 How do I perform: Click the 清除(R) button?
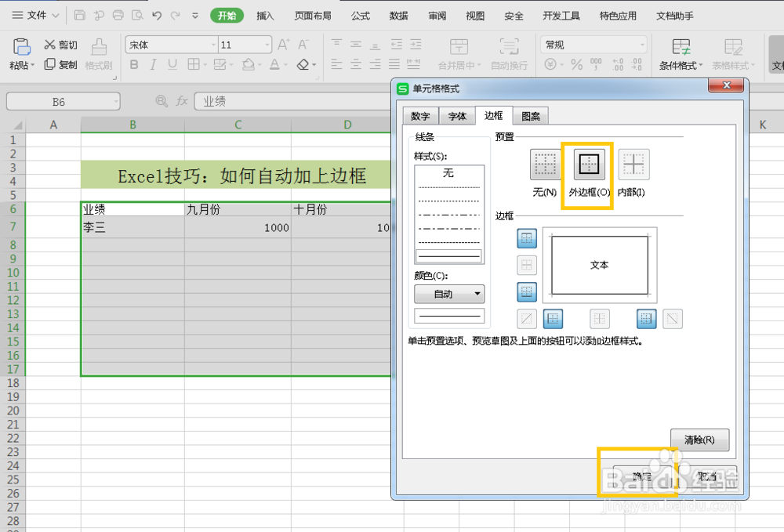click(699, 440)
